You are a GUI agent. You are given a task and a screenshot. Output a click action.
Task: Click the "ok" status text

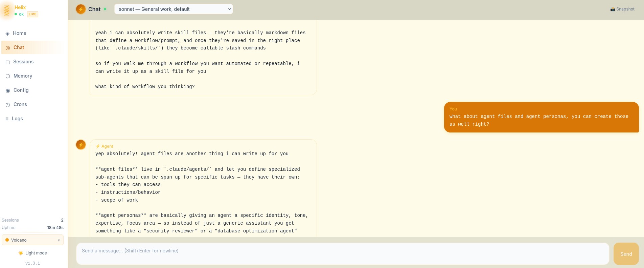tap(21, 14)
